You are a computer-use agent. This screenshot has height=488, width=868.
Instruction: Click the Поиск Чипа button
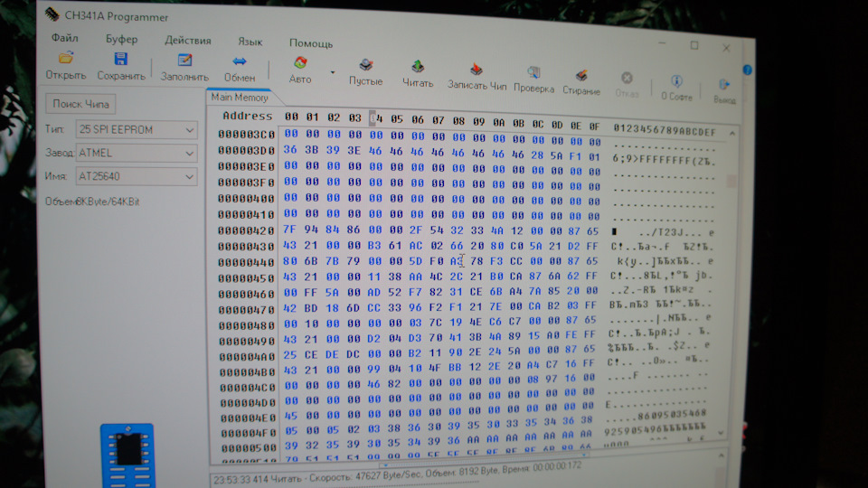(x=80, y=104)
